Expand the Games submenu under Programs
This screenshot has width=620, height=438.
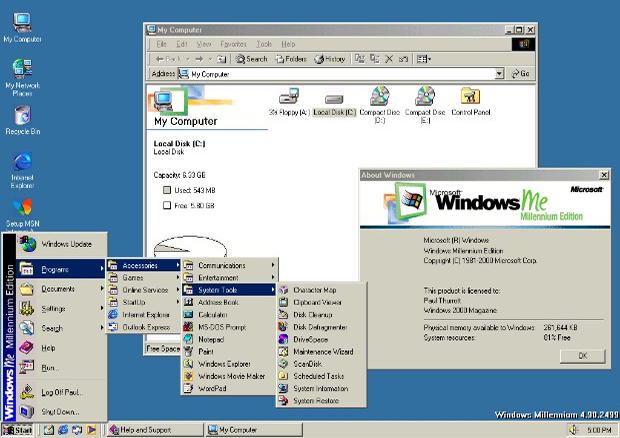pos(144,278)
